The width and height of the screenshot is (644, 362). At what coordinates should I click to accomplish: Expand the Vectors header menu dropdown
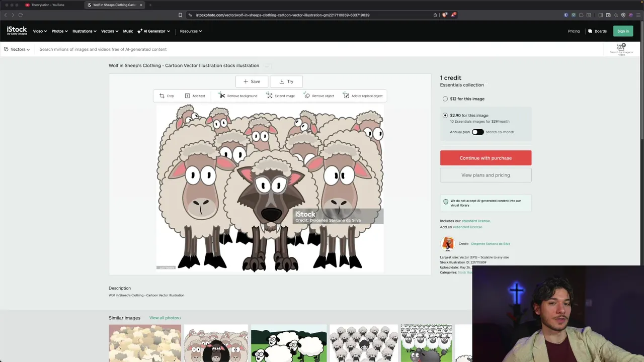click(110, 31)
